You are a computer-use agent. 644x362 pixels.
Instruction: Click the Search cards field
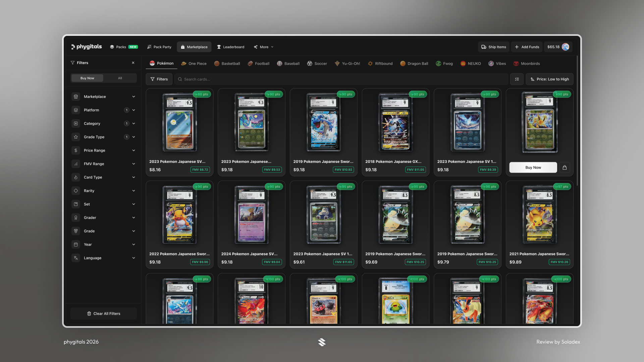coord(341,79)
